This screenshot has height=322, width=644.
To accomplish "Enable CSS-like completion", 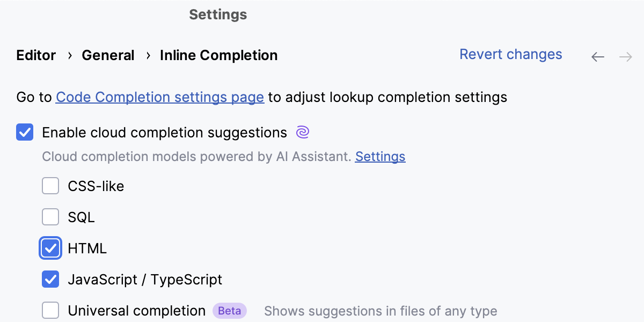I will tap(50, 186).
